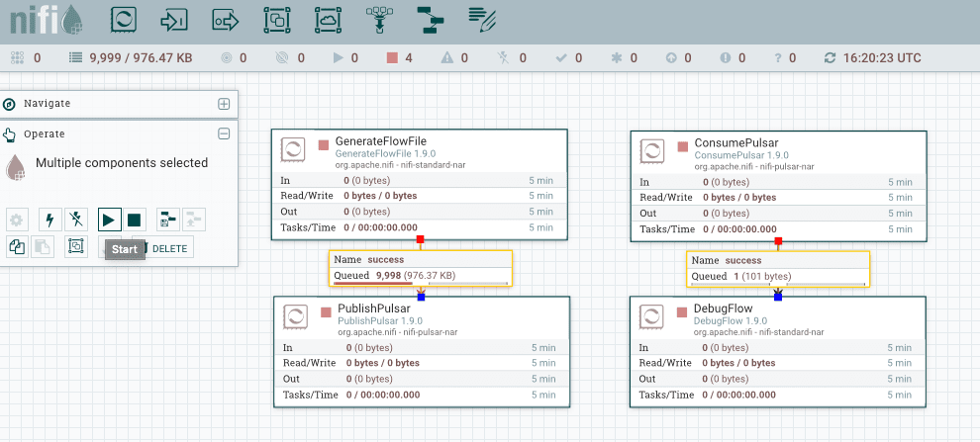The width and height of the screenshot is (980, 442).
Task: Select the ConsumePulsar processor name
Action: coord(736,143)
